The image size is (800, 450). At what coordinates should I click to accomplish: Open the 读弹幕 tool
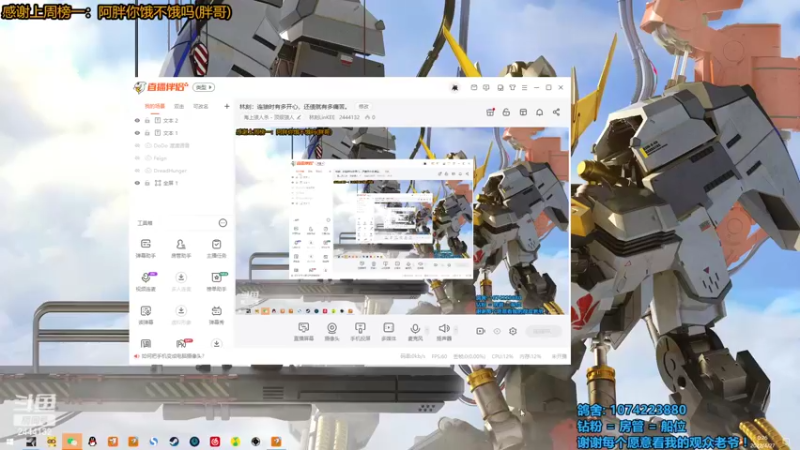tap(146, 315)
